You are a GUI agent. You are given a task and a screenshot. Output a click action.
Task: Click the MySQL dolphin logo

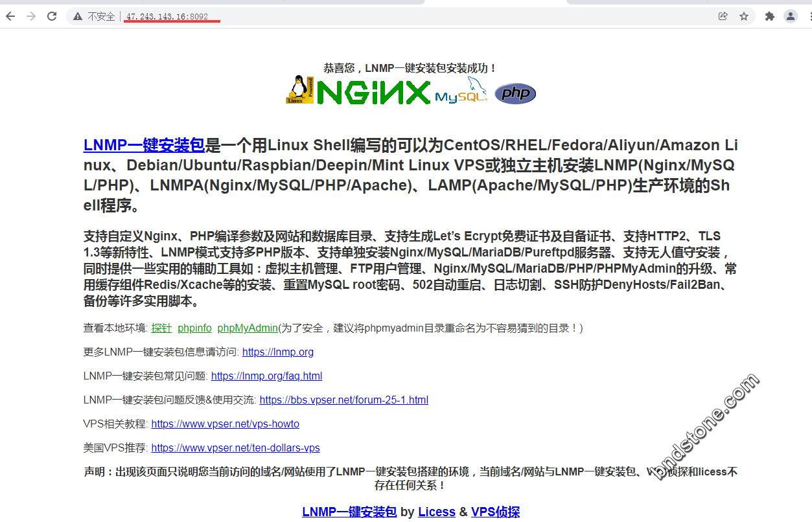(x=461, y=91)
